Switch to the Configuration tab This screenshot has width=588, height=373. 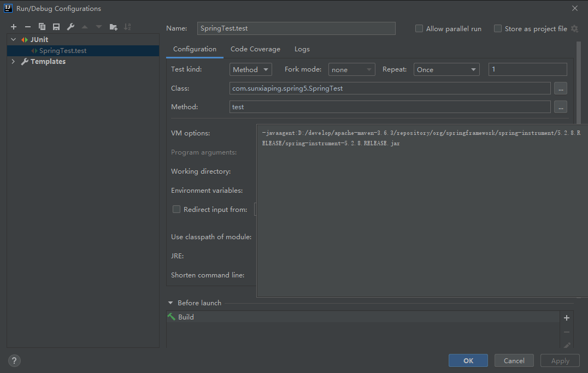[195, 49]
